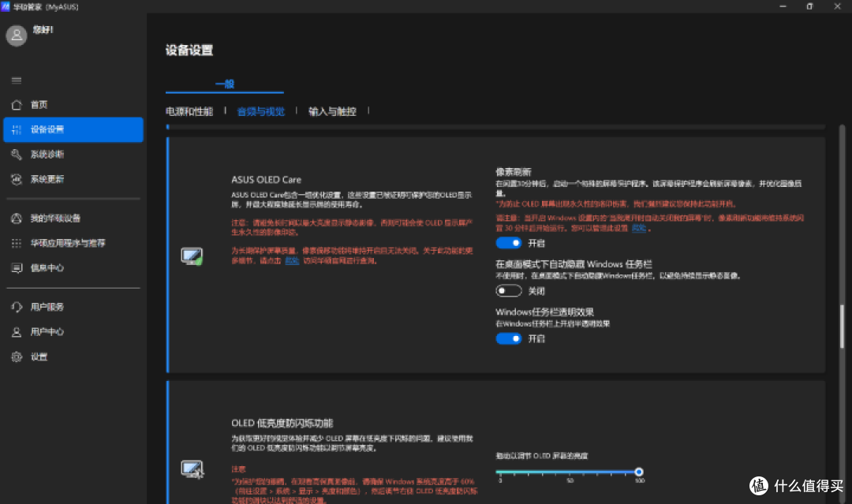Select the 音频与视觉 sub-tab

(261, 111)
